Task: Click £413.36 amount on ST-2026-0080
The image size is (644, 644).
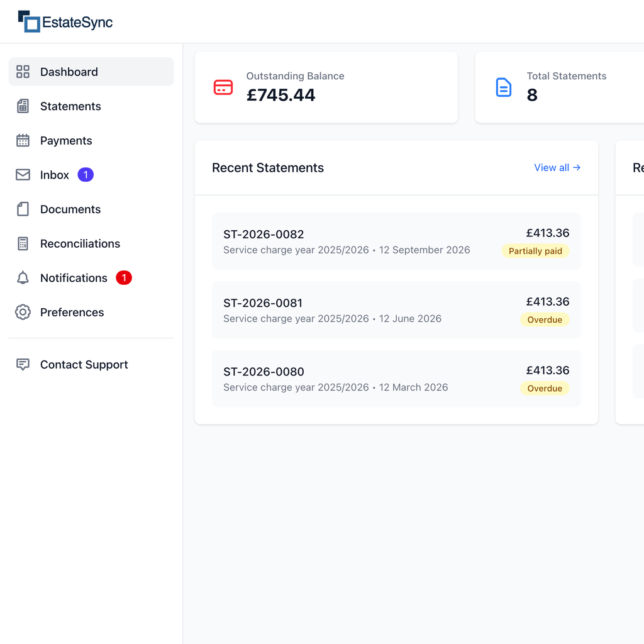Action: (548, 370)
